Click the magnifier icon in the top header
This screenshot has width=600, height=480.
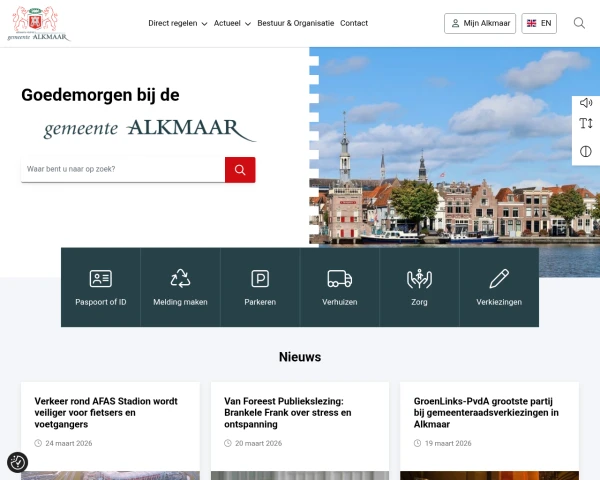[x=579, y=23]
